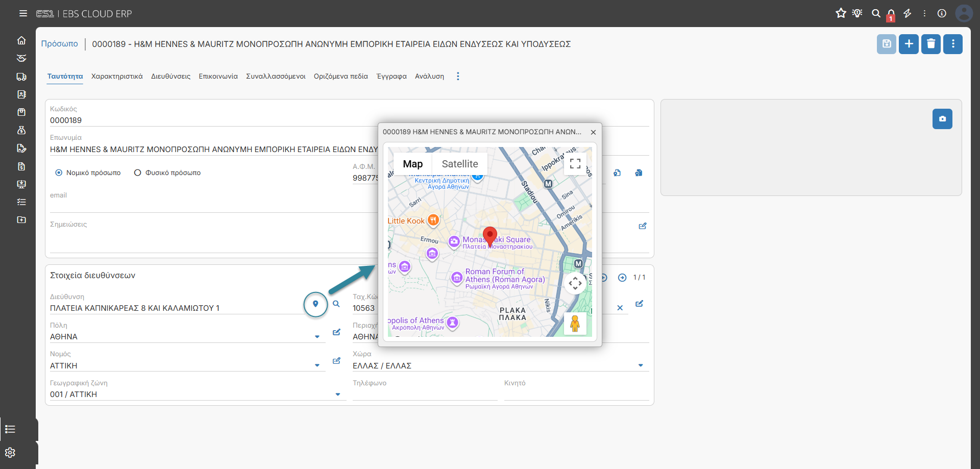Switch to the Διευθύνσεις tab

pos(170,77)
